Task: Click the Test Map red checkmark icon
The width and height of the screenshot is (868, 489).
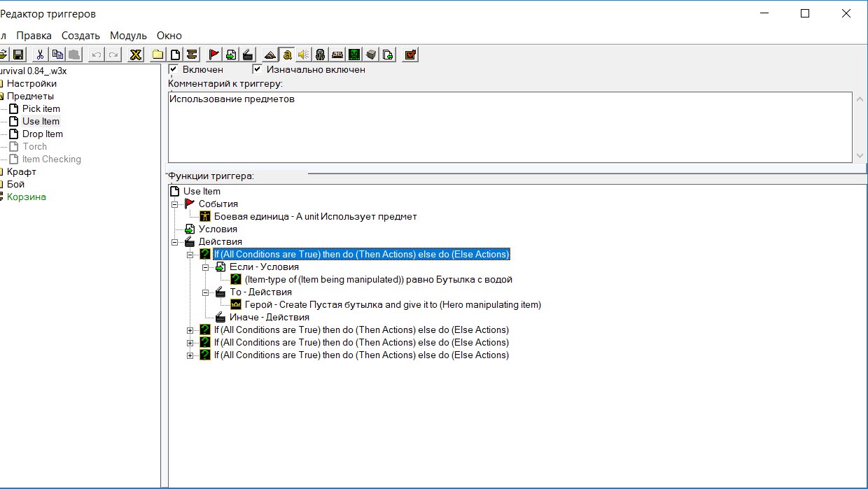Action: point(411,55)
